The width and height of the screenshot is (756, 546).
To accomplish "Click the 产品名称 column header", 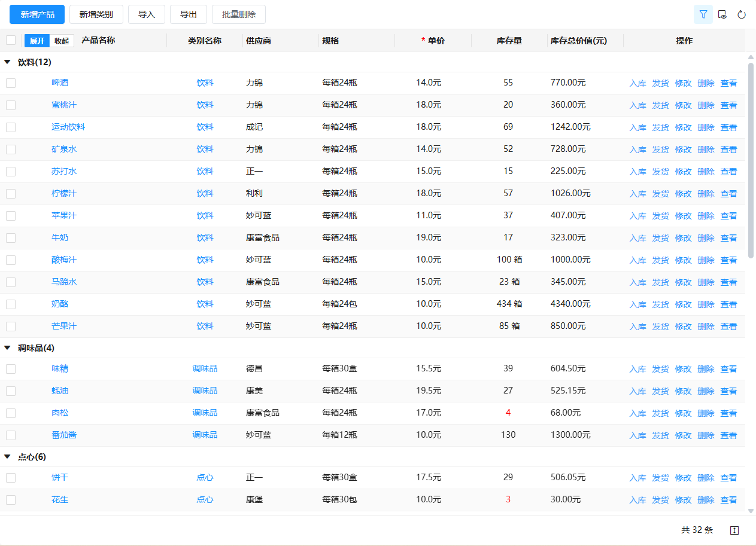I will (98, 41).
